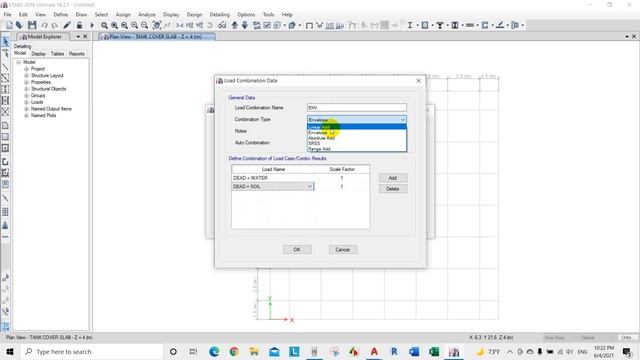This screenshot has height=360, width=640.
Task: Click the Redo arrow icon
Action: [54, 25]
